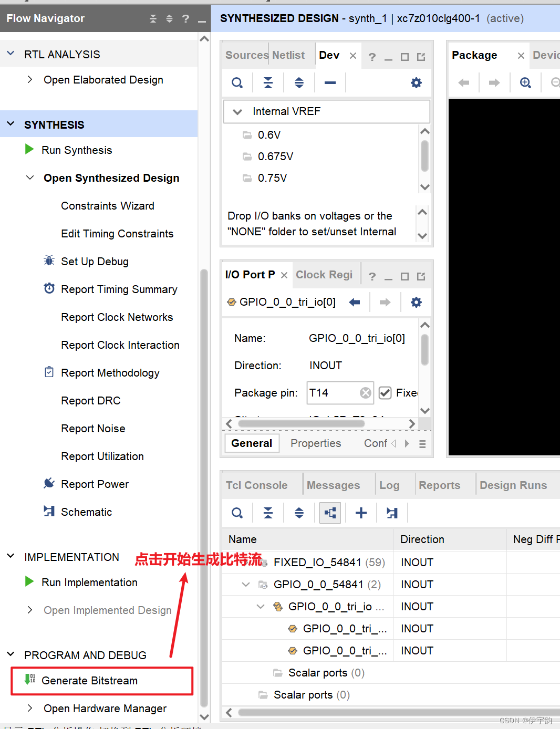Open the Tcl Console tab
Viewport: 560px width, 729px height.
[257, 485]
